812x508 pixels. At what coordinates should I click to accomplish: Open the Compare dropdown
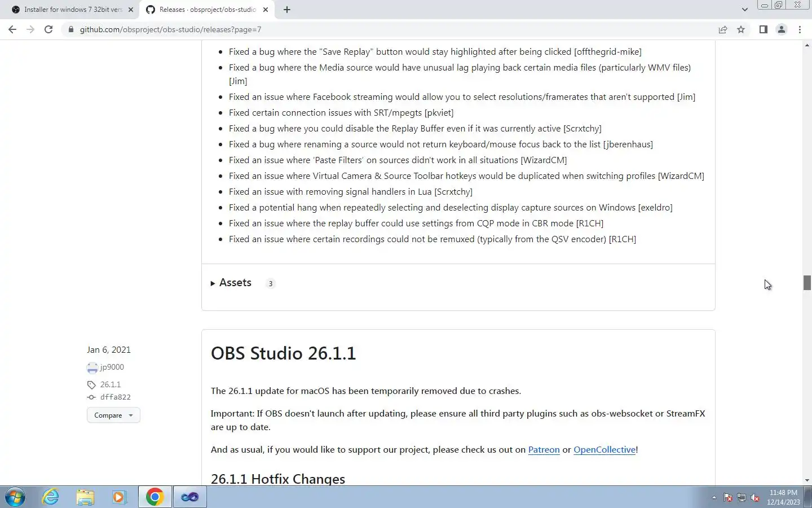click(113, 415)
